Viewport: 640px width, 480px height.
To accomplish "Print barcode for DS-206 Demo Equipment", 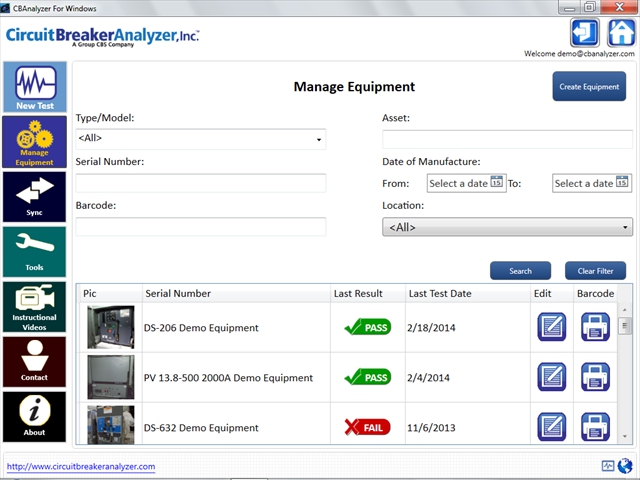I will (x=595, y=327).
